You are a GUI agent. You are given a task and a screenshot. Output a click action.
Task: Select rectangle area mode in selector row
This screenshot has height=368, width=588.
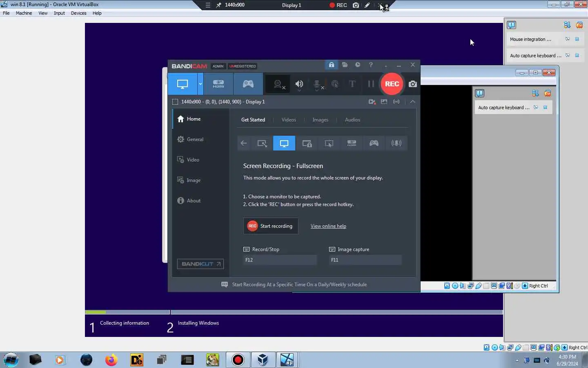[x=262, y=143]
